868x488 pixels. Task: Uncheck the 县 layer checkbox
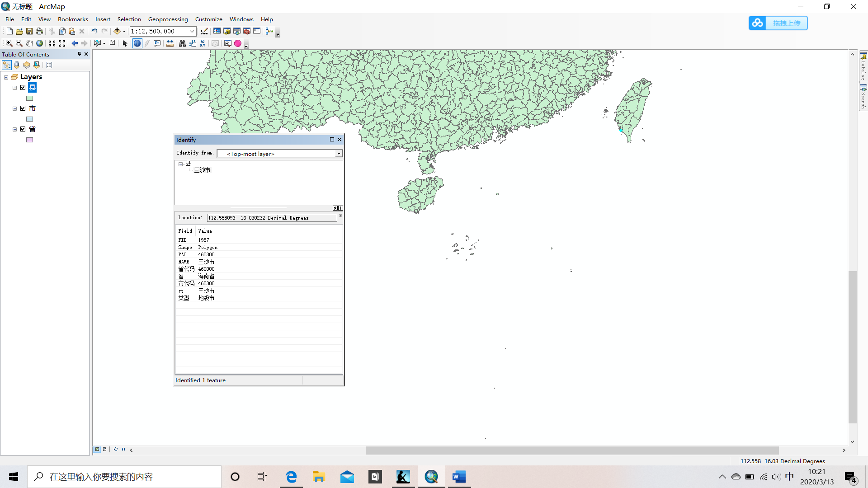pyautogui.click(x=23, y=88)
